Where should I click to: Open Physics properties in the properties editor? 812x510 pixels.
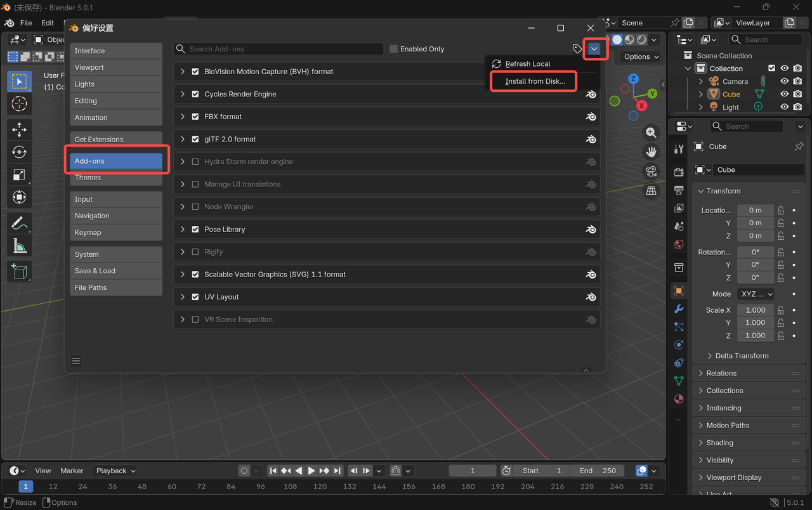[678, 344]
